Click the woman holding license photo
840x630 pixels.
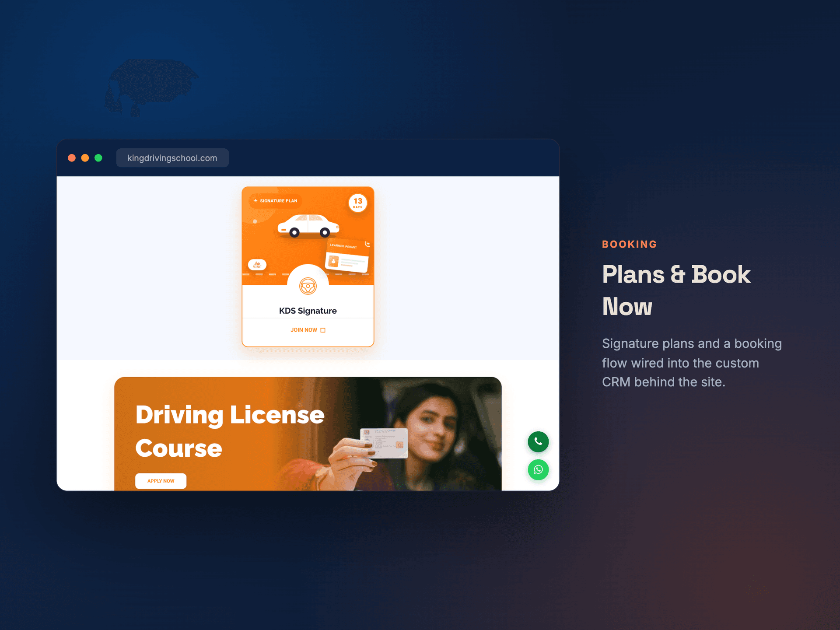point(416,434)
